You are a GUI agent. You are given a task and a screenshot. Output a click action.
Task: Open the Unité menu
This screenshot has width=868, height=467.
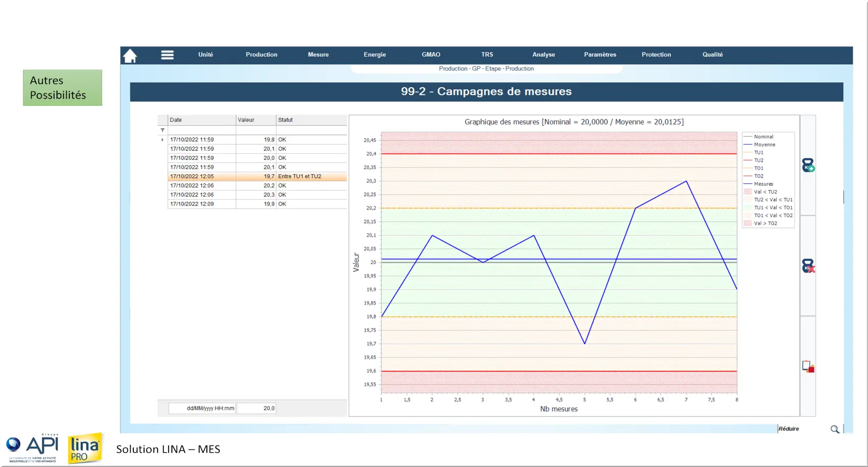(x=206, y=55)
